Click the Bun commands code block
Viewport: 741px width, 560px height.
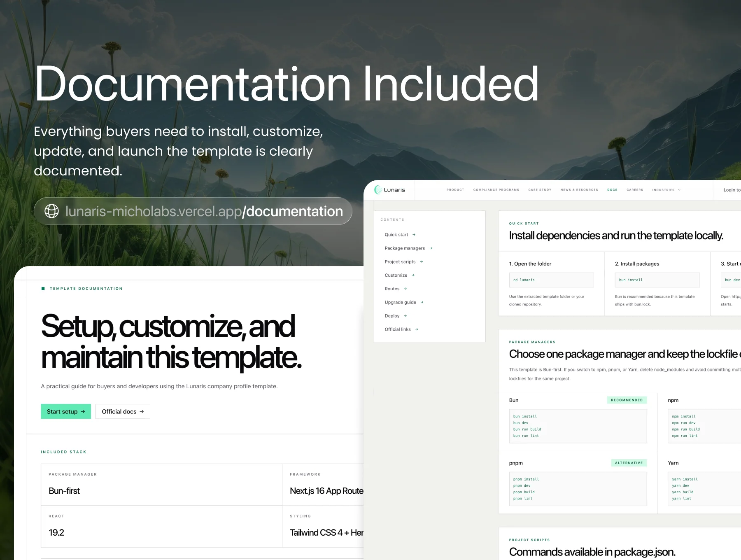[578, 426]
